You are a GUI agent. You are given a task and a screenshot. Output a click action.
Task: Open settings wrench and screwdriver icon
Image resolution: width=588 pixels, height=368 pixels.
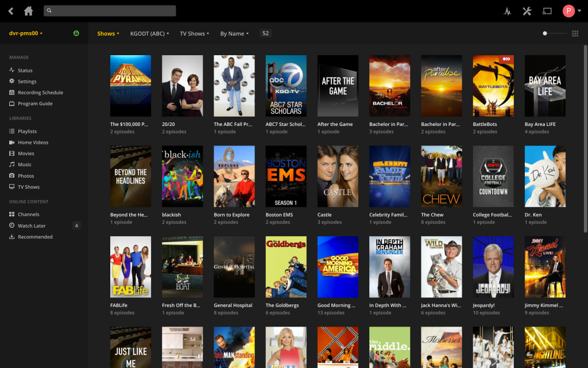pos(527,11)
